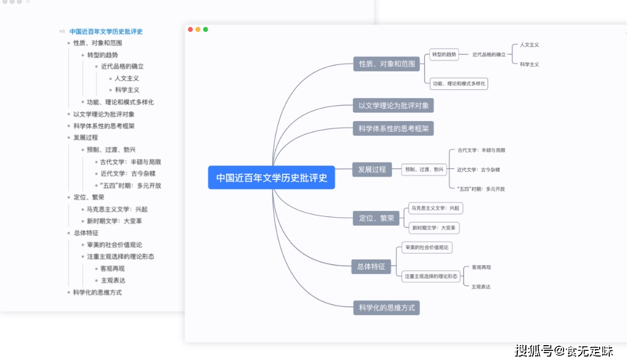627x364 pixels.
Task: Select the mind map node 科学体系性的思考框架
Action: coord(393,129)
